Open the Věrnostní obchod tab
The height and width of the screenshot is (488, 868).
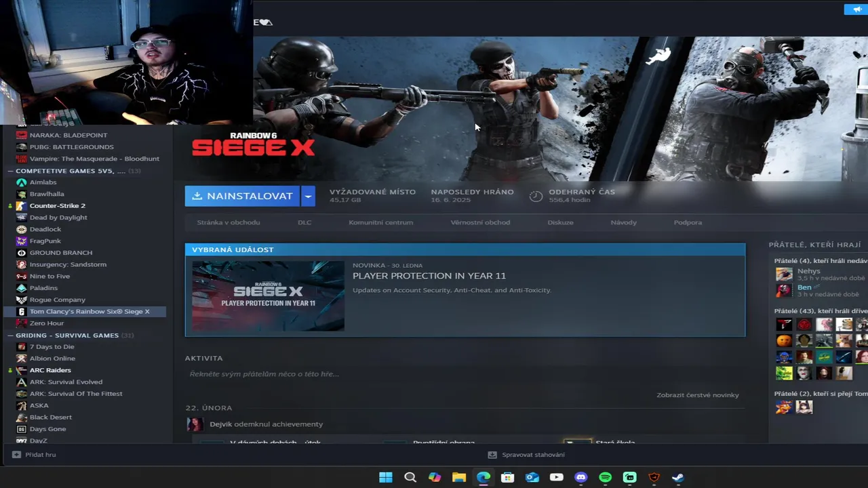480,222
